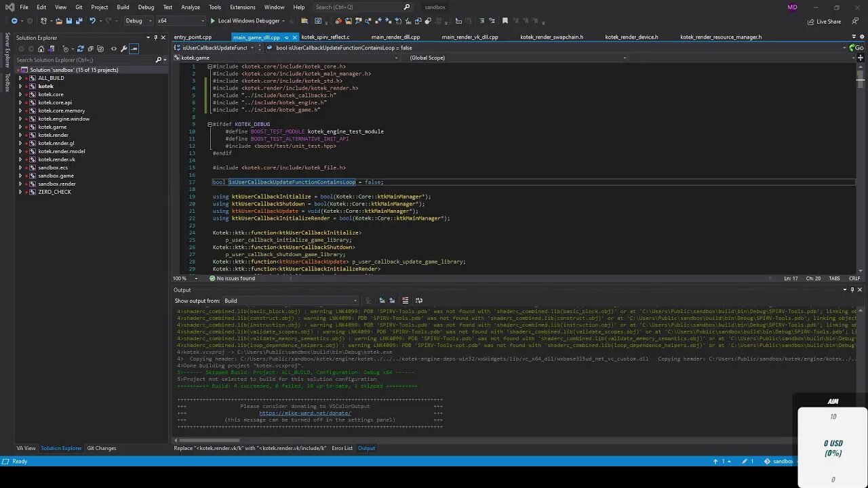Select kotek.render.vk project in tree
Viewport: 868px width, 488px height.
pos(56,159)
